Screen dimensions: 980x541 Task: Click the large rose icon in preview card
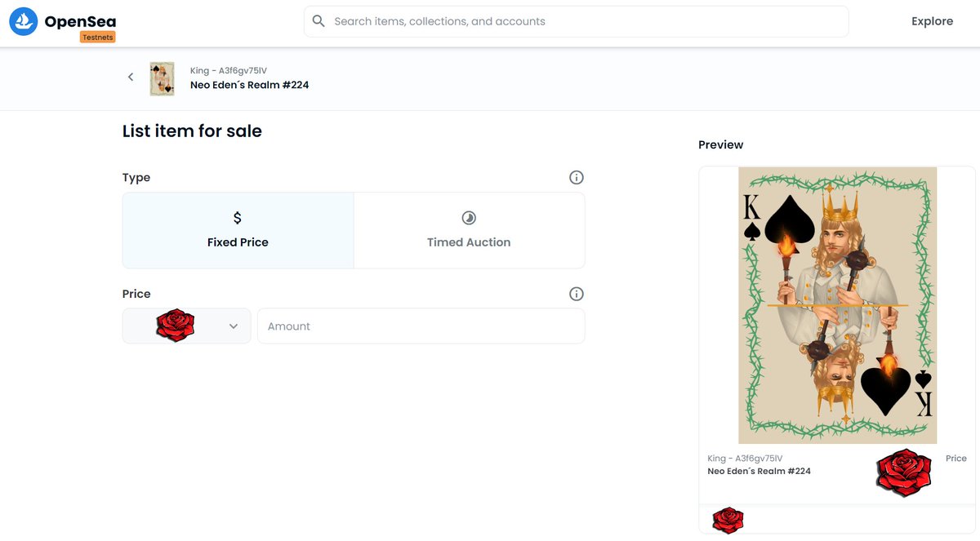click(904, 473)
